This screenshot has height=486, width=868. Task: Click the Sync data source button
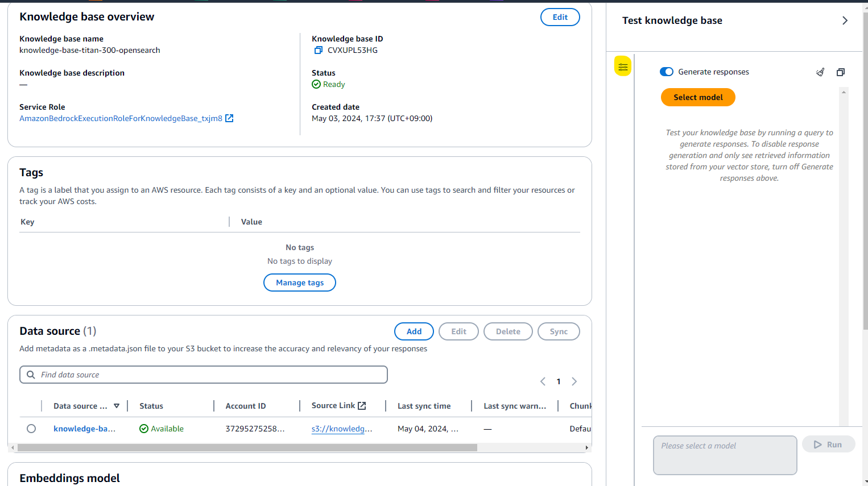pos(559,331)
